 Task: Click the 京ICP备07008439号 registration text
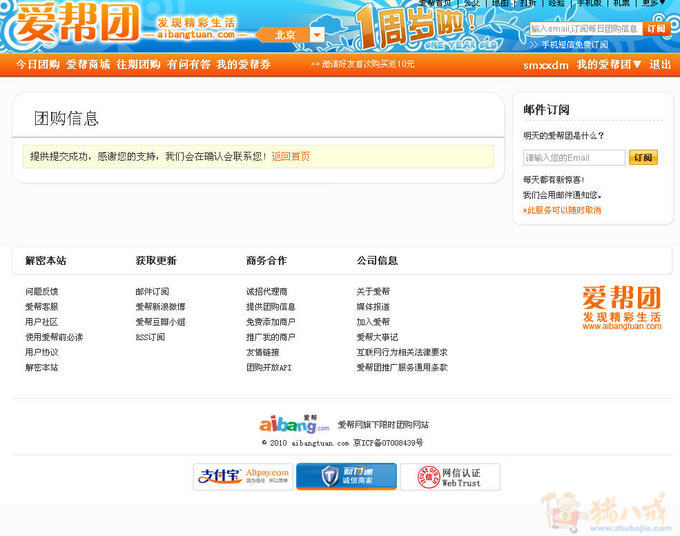coord(388,443)
